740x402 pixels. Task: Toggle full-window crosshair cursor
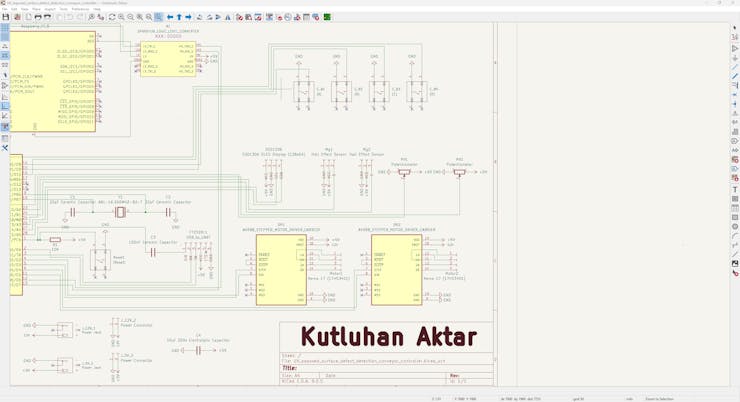click(5, 75)
